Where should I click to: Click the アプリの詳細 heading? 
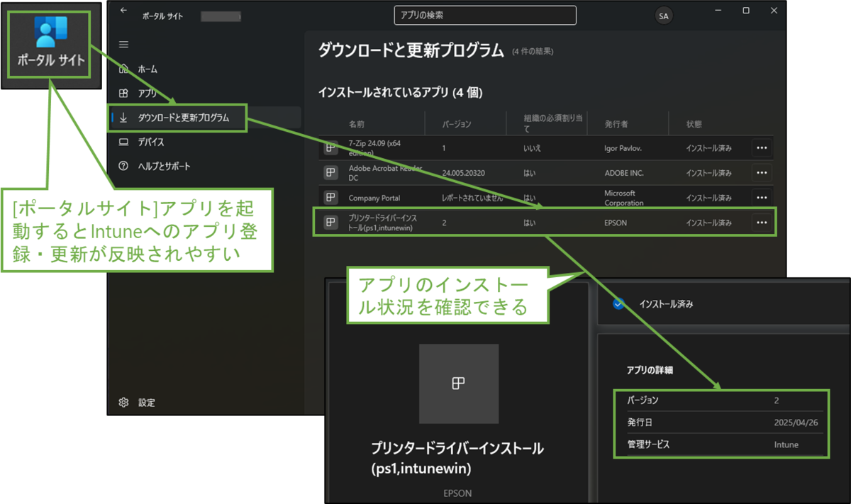650,370
